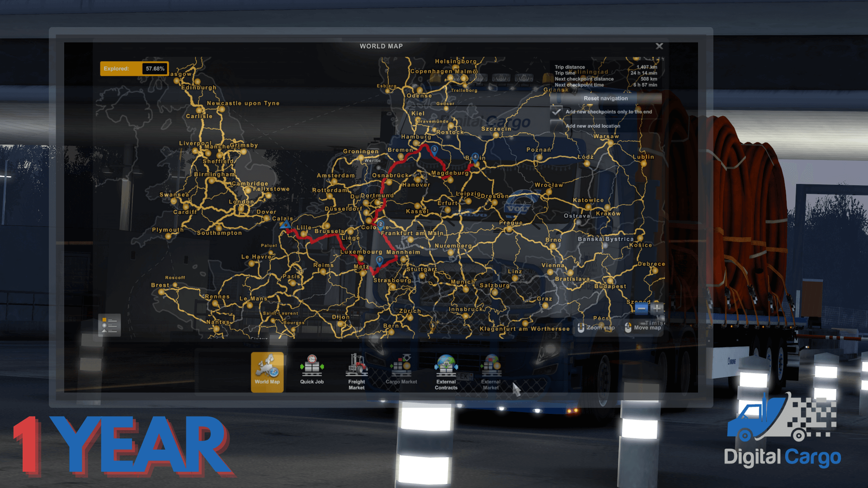This screenshot has height=488, width=868.
Task: Click the Le Havre city label
Action: [256, 257]
